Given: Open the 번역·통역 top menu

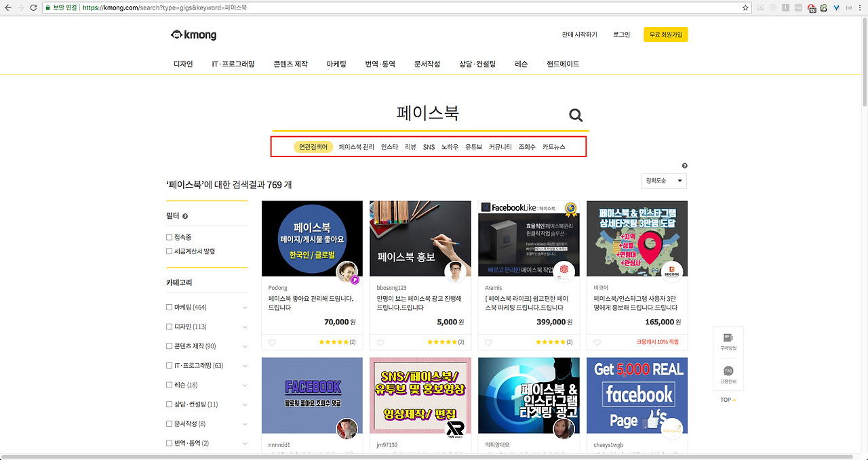Looking at the screenshot, I should 380,64.
